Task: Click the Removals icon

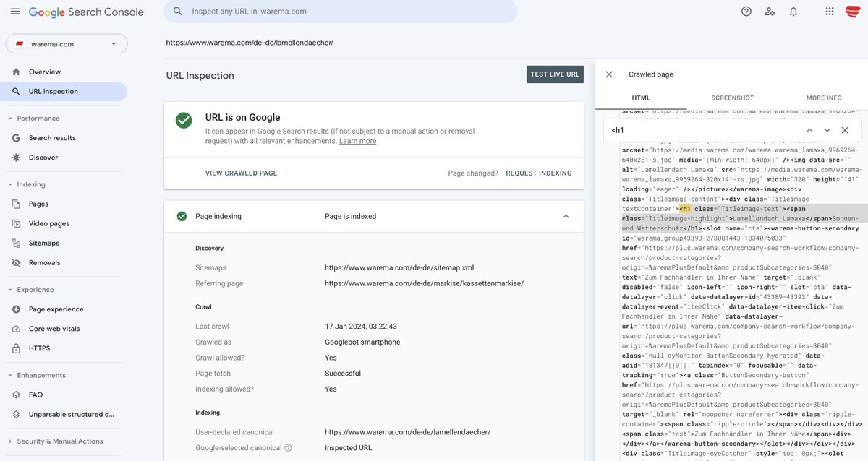Action: 16,263
